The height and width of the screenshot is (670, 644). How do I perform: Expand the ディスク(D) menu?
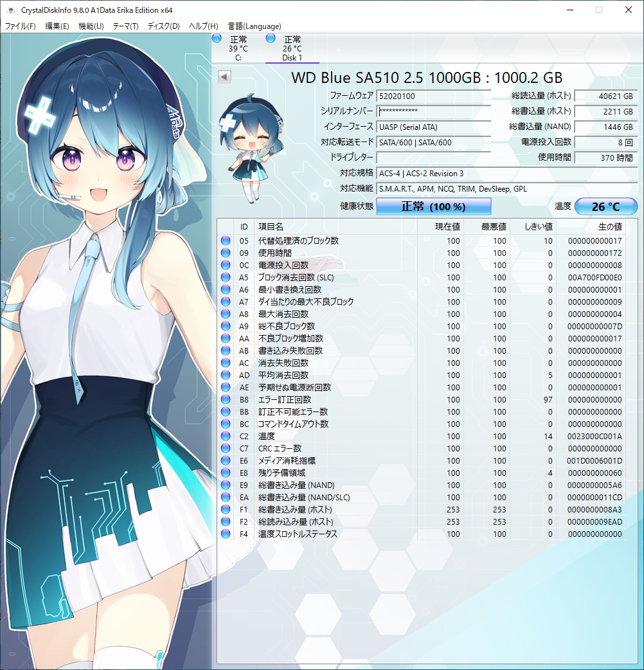coord(163,26)
